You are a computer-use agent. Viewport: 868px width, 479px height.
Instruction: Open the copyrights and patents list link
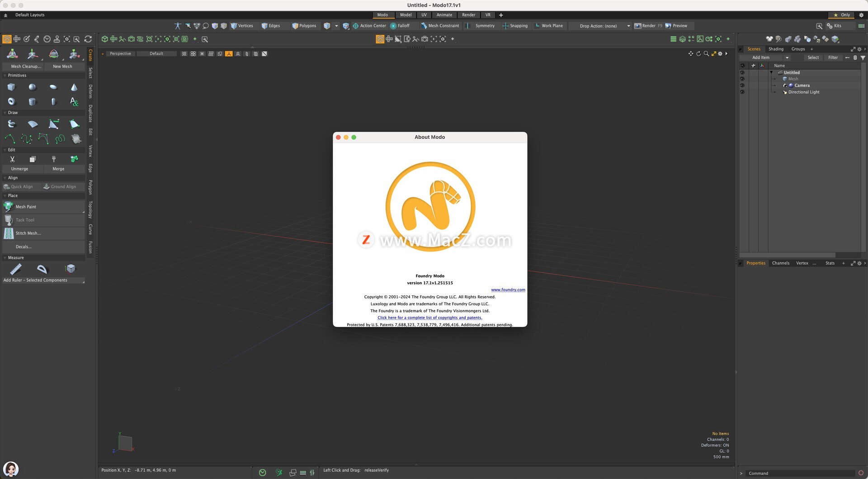[430, 318]
